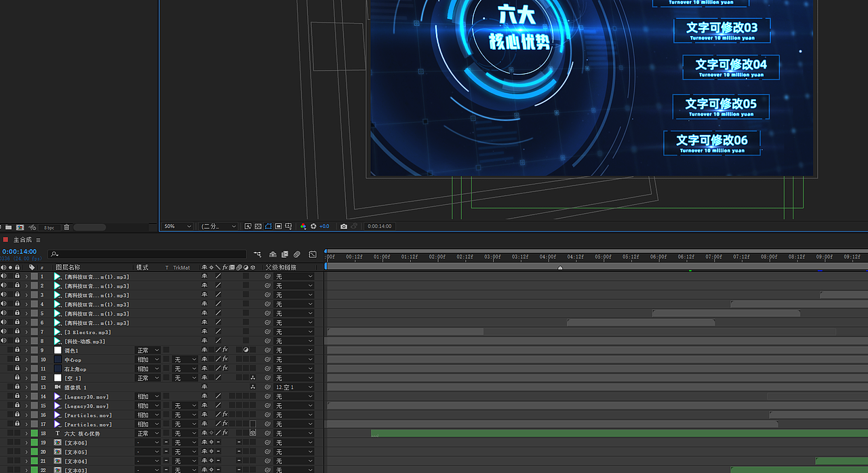The image size is (868, 473).
Task: Take a snapshot with the camera icon
Action: [x=344, y=226]
